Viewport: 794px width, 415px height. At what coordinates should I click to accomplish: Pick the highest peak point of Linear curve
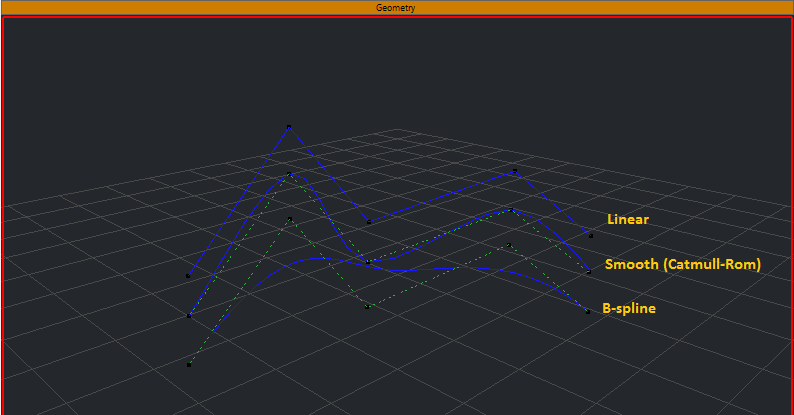(x=289, y=127)
